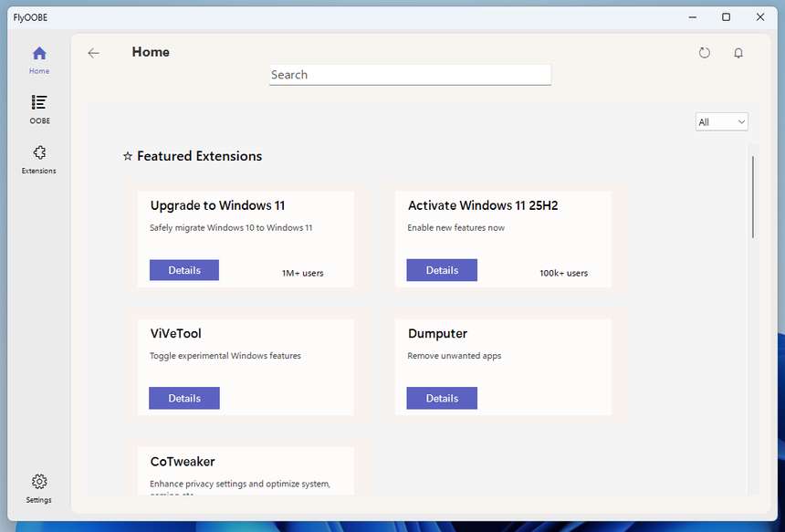Image resolution: width=785 pixels, height=532 pixels.
Task: Open the Home sidebar icon
Action: tap(39, 55)
